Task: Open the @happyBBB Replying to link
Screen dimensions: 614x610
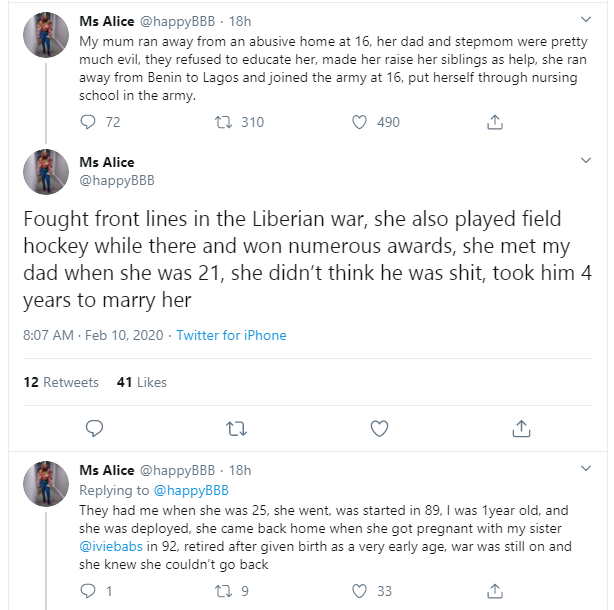Action: 190,490
